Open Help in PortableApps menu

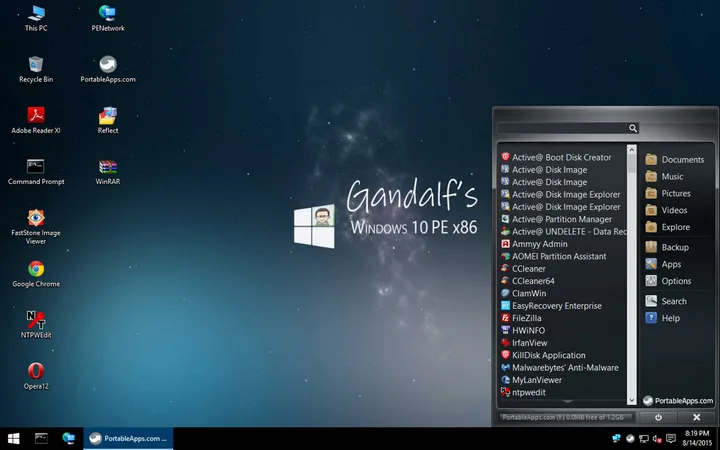(x=663, y=318)
